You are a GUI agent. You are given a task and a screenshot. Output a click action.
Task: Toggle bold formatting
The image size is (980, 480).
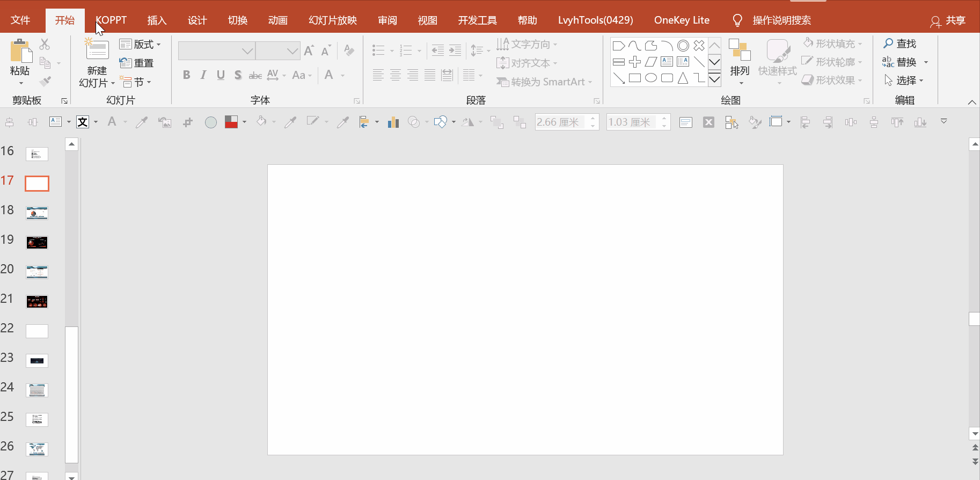click(186, 75)
